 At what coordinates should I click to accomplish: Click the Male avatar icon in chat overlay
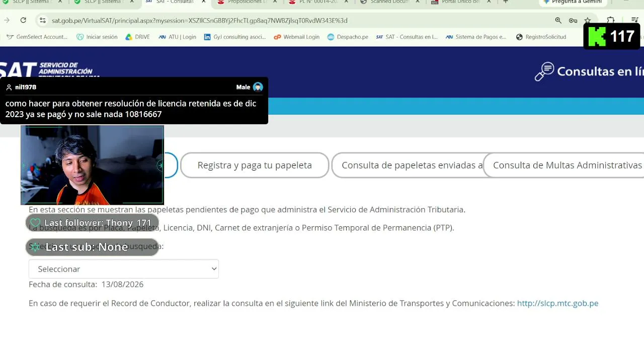point(258,87)
